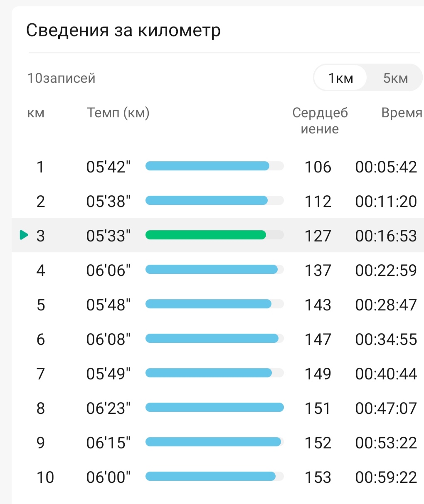Screen dimensions: 424x504
Task: Select the kilometer 10 row
Action: coord(218,477)
